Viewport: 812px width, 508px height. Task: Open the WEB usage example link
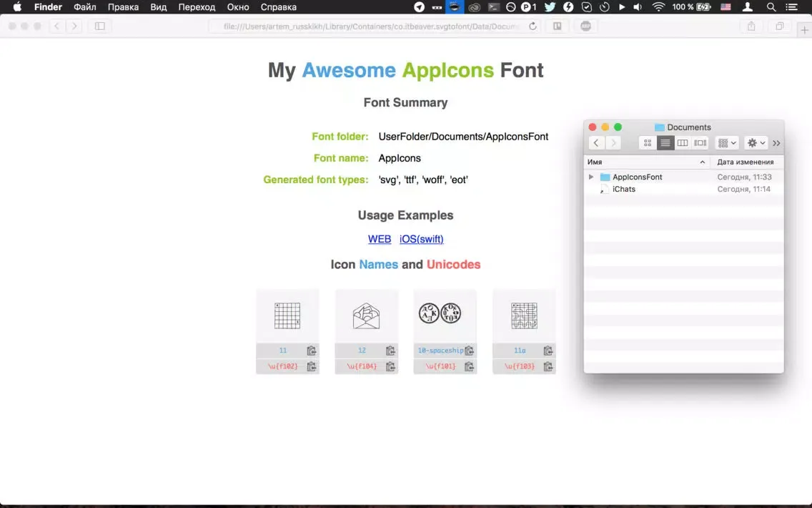[x=380, y=239]
